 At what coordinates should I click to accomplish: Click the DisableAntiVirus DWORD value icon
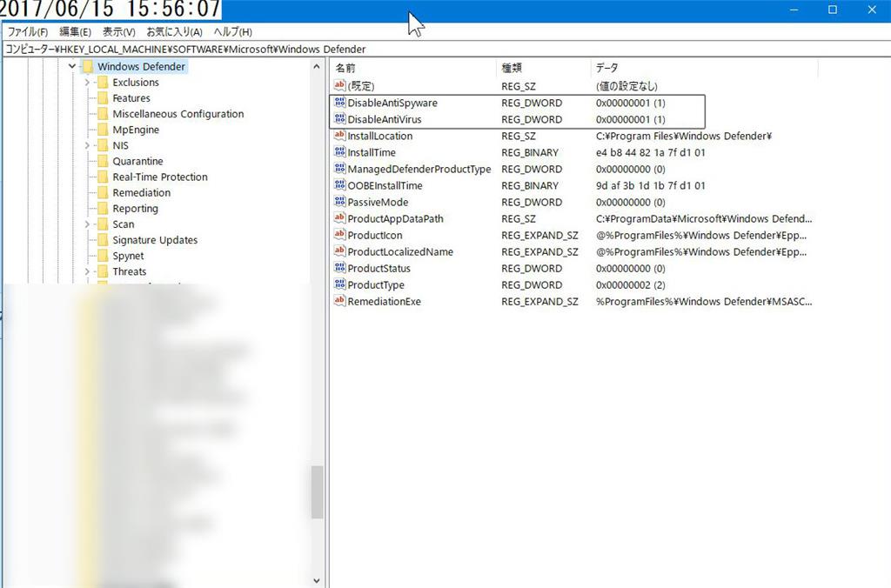coord(340,119)
